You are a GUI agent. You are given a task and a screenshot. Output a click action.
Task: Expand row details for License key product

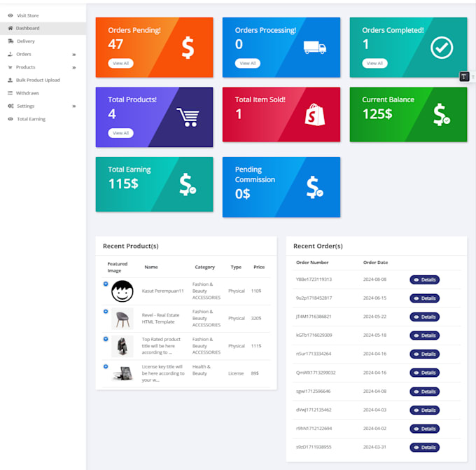(x=106, y=366)
